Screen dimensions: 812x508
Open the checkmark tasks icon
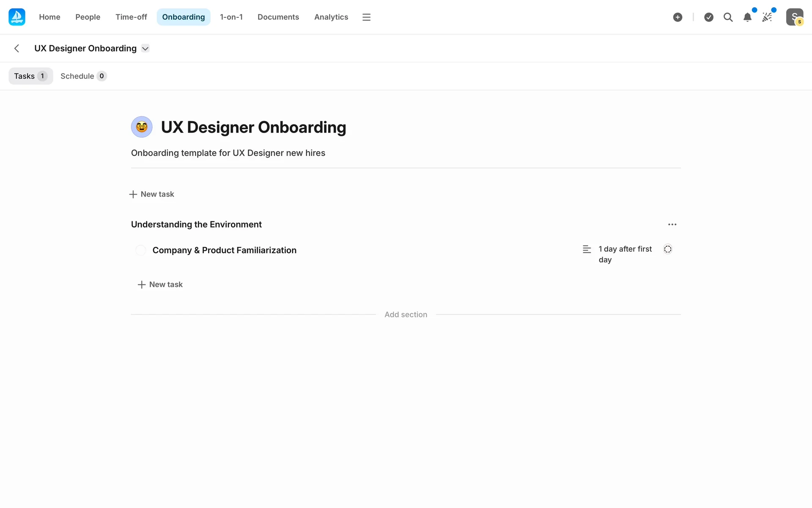point(709,17)
